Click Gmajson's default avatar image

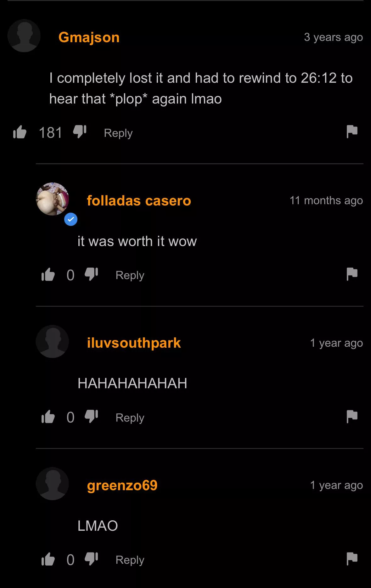[24, 36]
